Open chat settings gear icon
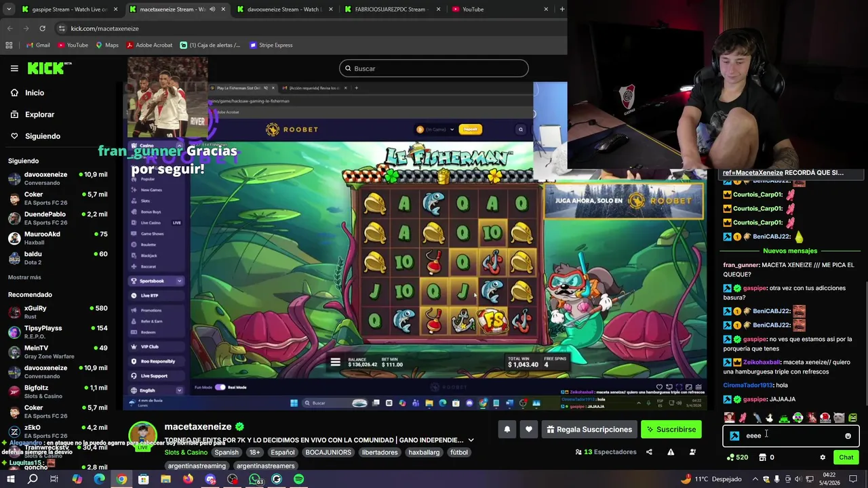The height and width of the screenshot is (488, 868). coord(823,457)
